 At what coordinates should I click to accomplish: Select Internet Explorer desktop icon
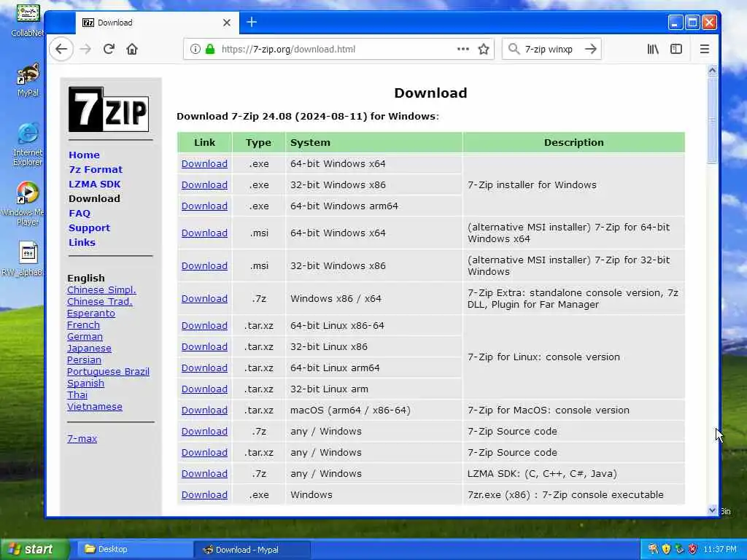click(28, 145)
